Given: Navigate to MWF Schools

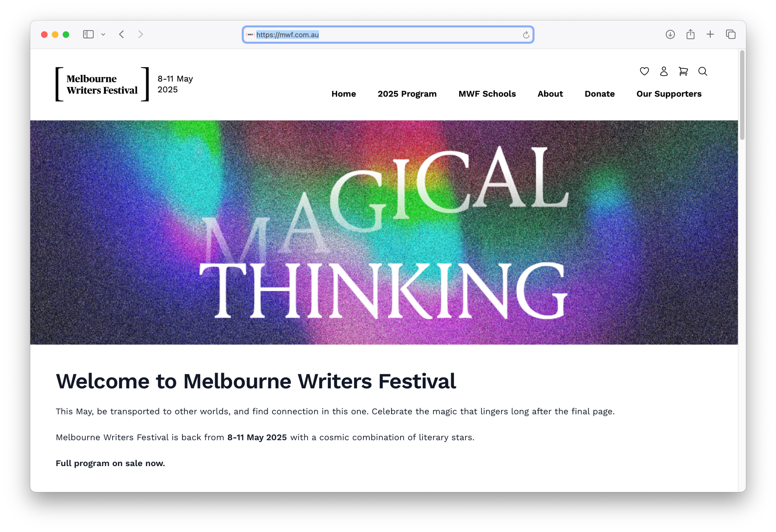Looking at the screenshot, I should (487, 94).
